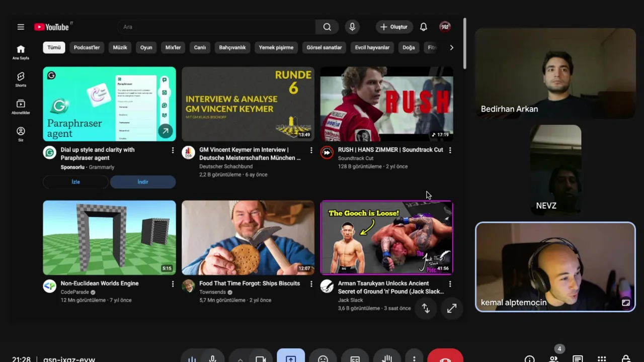The width and height of the screenshot is (644, 362).
Task: Open options for Grammarly ad
Action: coord(173,150)
